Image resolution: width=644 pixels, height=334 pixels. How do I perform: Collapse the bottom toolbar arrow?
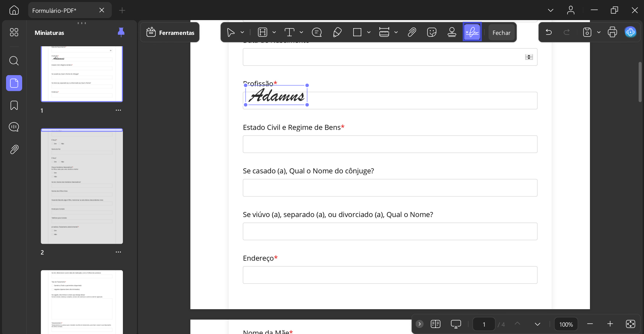419,324
